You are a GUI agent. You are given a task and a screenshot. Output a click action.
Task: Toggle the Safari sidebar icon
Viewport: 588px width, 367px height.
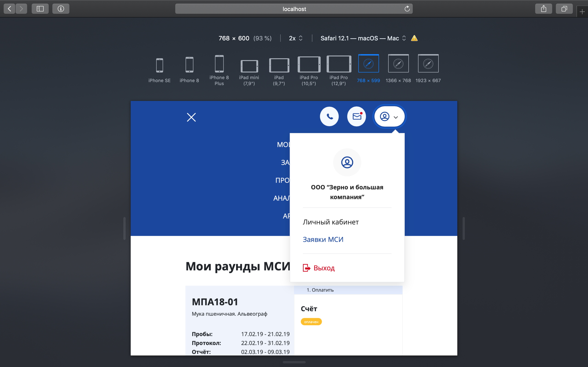(x=40, y=9)
